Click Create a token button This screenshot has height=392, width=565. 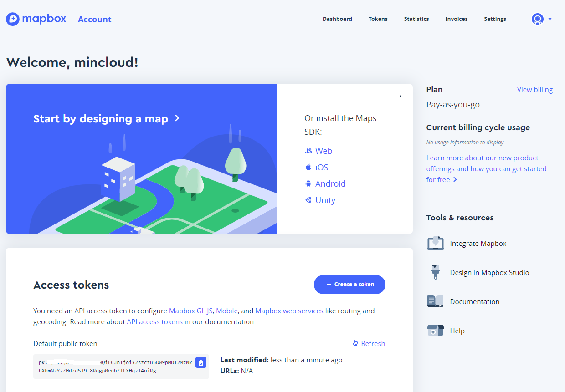pyautogui.click(x=349, y=285)
